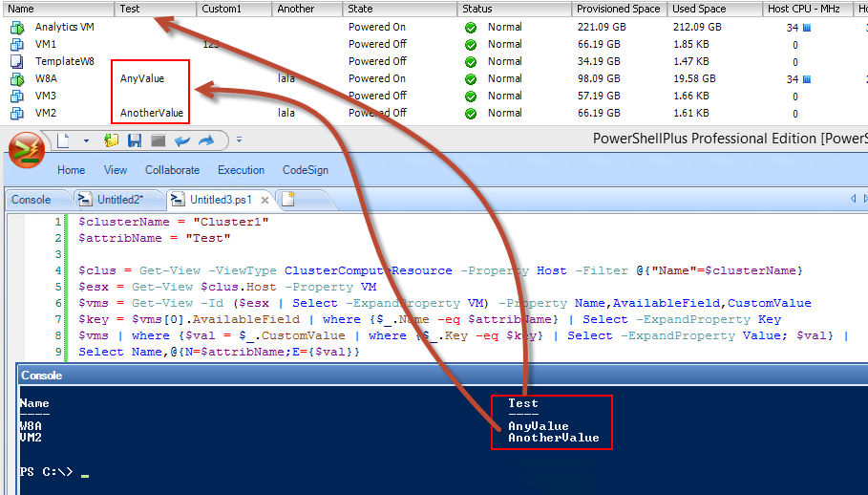Click the gray stop square icon
The image size is (868, 495).
pos(159,140)
